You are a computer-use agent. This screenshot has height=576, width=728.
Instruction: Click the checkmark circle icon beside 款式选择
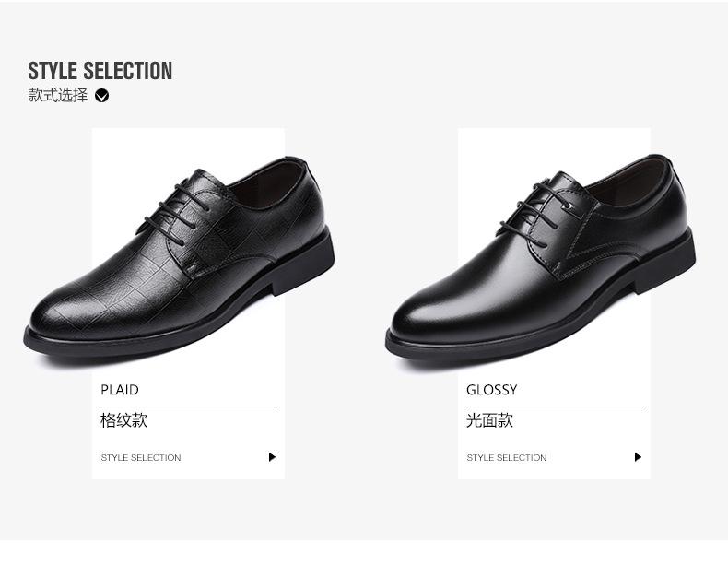(102, 95)
